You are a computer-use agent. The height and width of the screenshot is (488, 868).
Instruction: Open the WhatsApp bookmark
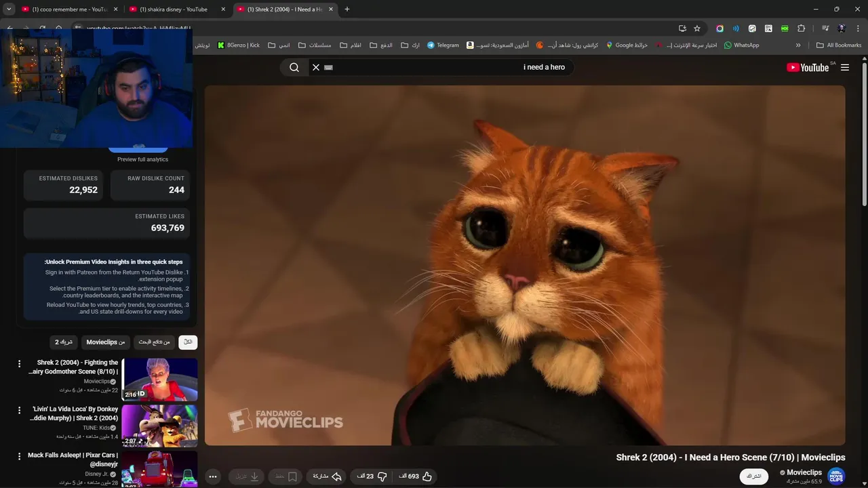point(741,45)
